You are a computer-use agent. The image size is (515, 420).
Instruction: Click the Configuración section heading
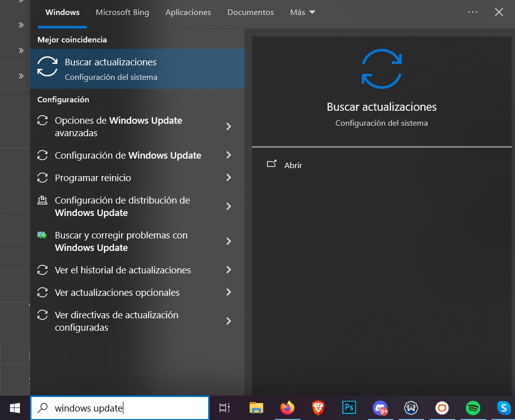63,99
